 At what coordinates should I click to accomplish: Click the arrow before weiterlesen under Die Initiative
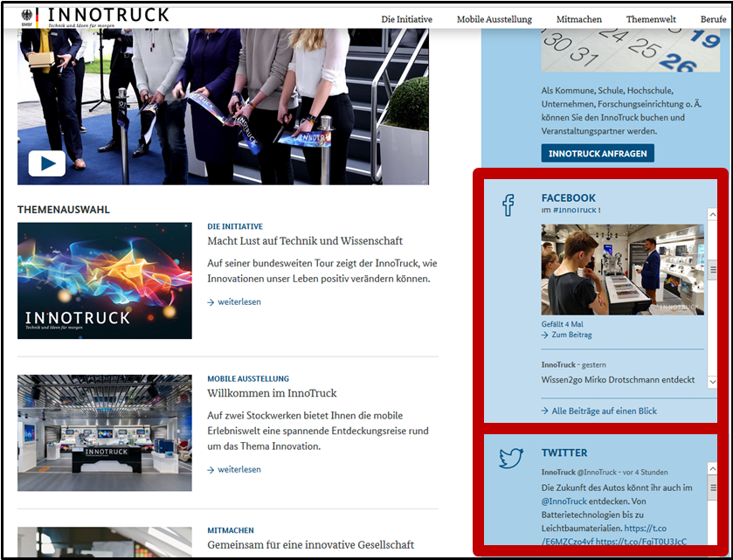209,301
